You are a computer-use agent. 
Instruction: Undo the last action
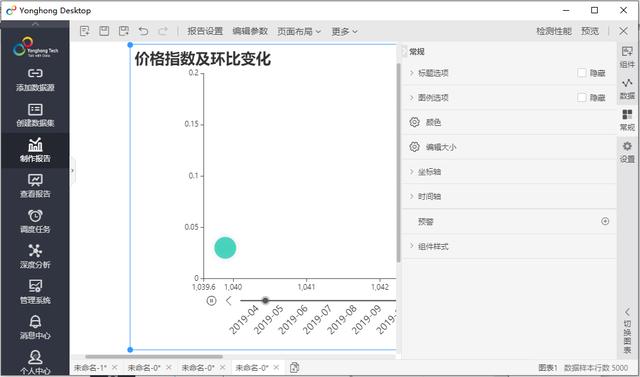[143, 31]
